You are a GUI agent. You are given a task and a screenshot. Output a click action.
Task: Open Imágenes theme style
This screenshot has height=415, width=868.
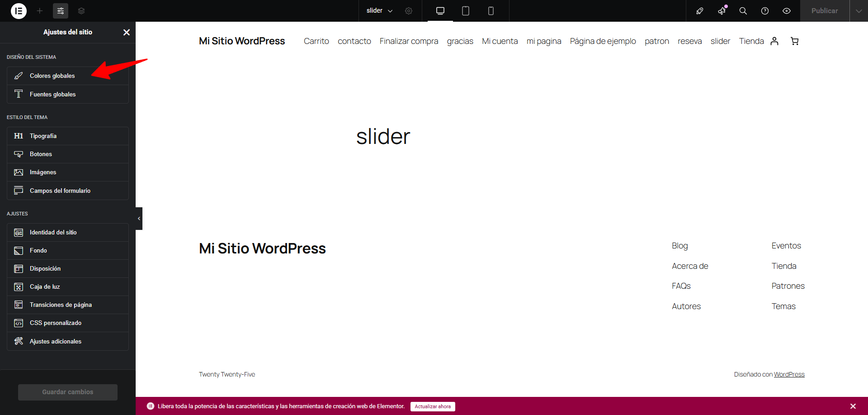[x=68, y=172]
